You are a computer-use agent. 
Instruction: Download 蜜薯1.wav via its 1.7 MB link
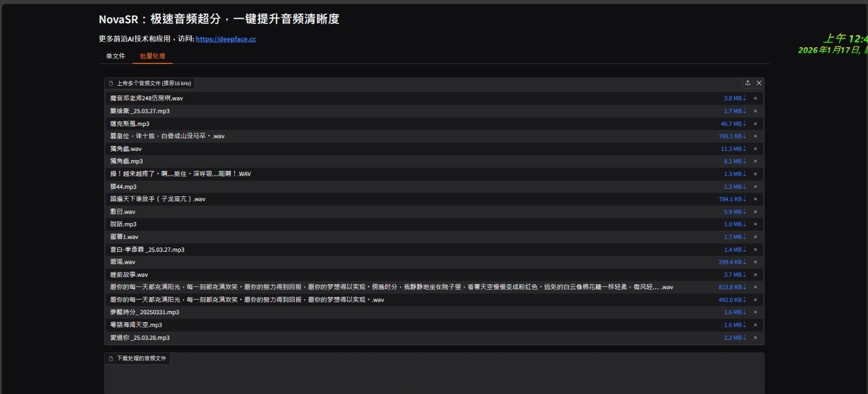pyautogui.click(x=735, y=237)
